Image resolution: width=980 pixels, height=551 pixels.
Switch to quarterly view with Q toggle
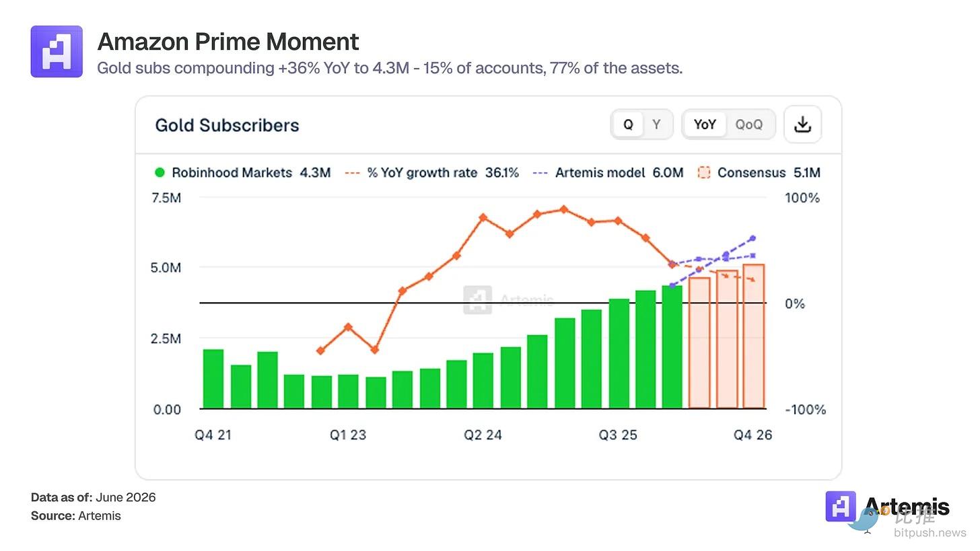628,124
